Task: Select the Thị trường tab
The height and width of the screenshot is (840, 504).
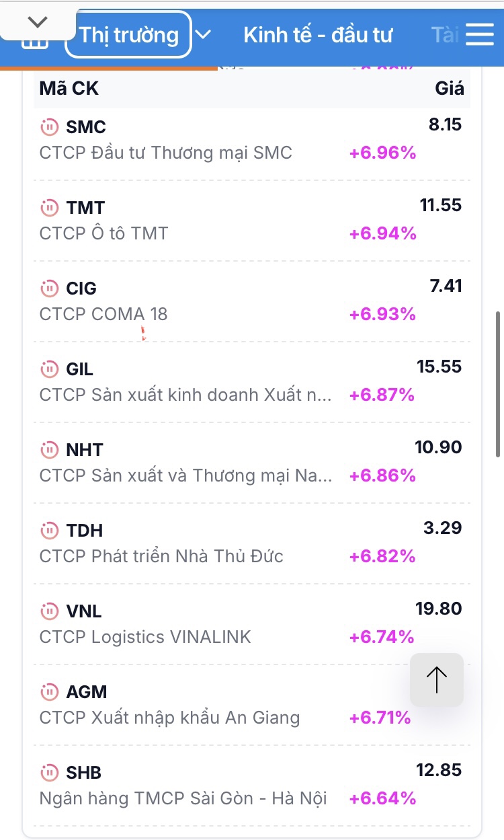Action: pos(128,35)
